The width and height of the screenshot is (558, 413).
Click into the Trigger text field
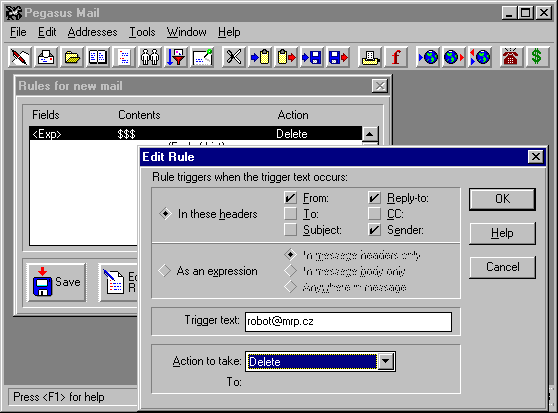pos(348,322)
